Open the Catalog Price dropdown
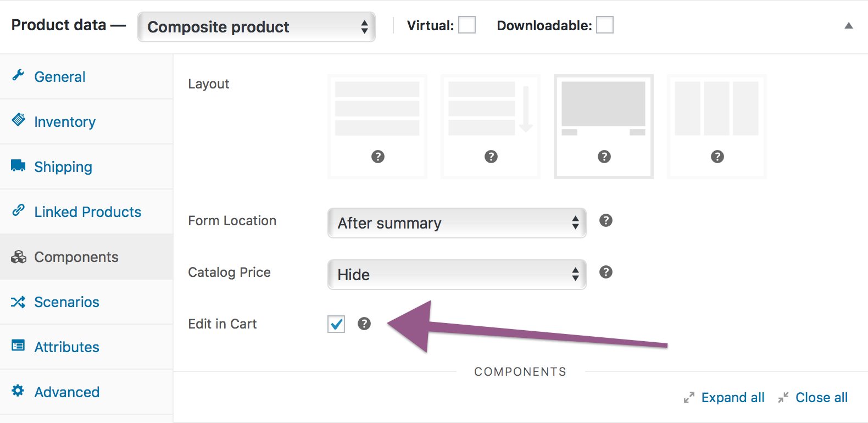 pyautogui.click(x=457, y=275)
